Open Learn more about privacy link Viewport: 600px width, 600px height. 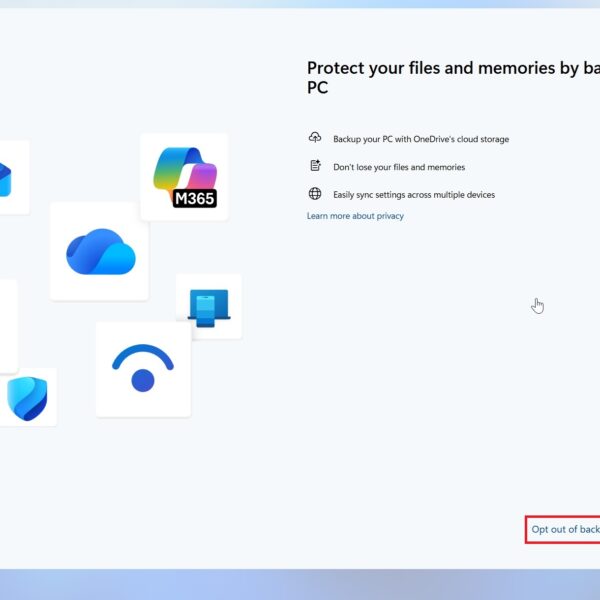tap(355, 216)
